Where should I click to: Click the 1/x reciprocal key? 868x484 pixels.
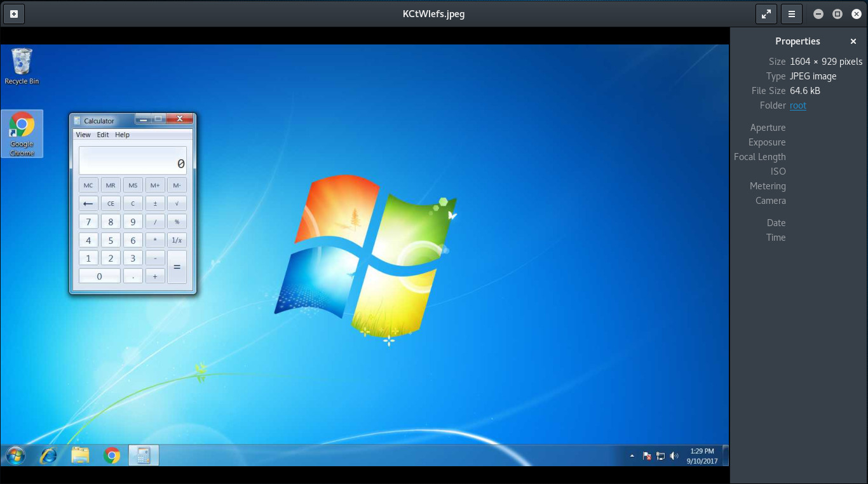pyautogui.click(x=177, y=240)
